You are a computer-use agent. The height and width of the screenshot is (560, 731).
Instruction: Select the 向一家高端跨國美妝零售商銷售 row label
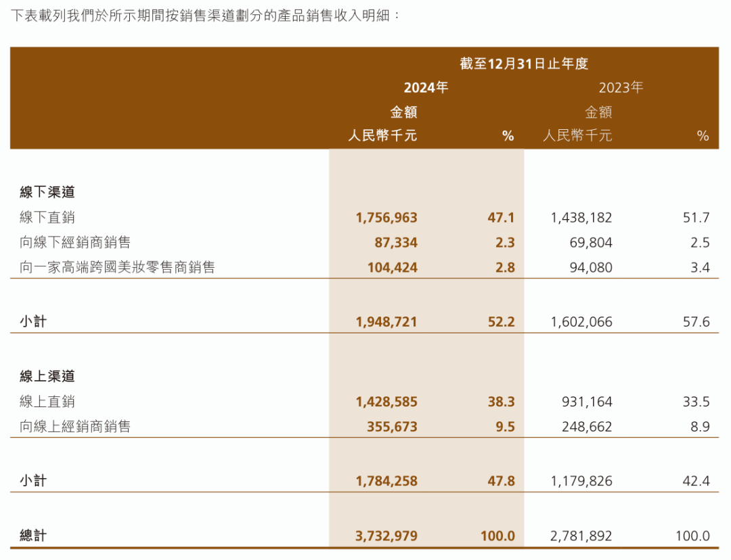(117, 267)
